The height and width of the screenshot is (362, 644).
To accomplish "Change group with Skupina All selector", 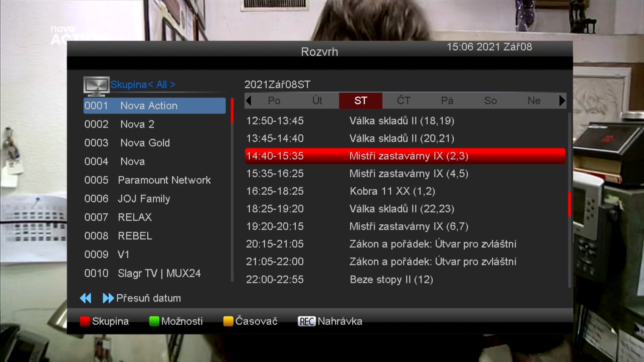I will tap(143, 84).
